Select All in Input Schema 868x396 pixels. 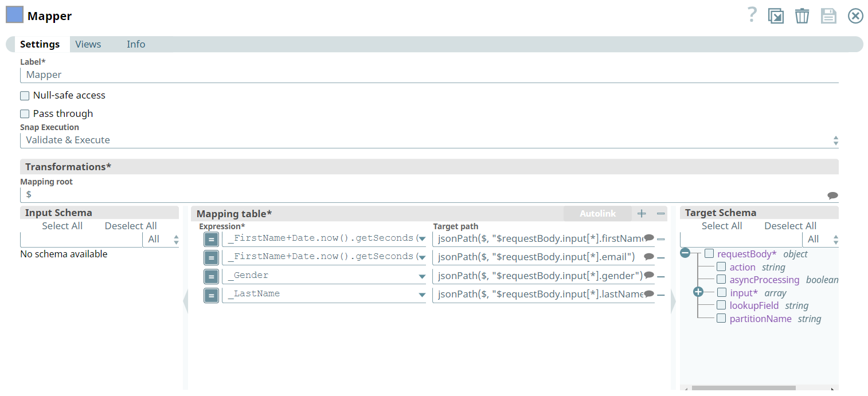[x=62, y=226]
